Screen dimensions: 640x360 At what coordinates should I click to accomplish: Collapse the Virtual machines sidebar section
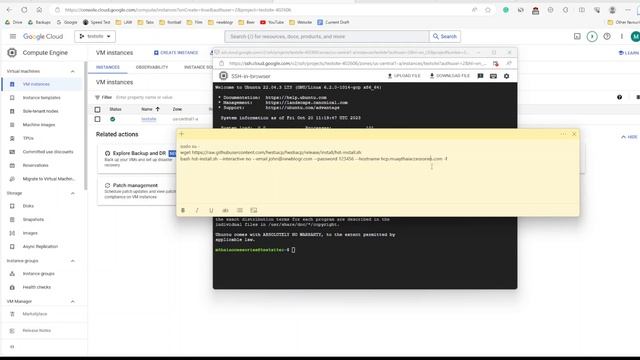click(x=73, y=71)
